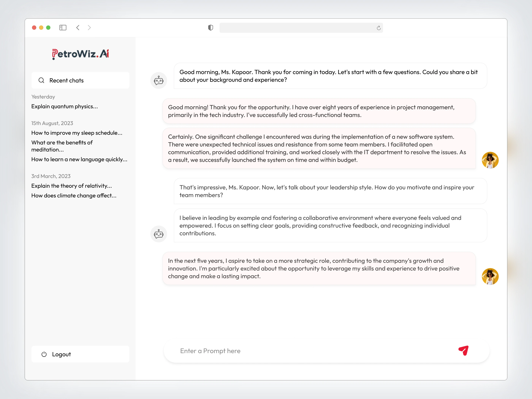
Task: Click the top robot bot avatar
Action: point(158,80)
